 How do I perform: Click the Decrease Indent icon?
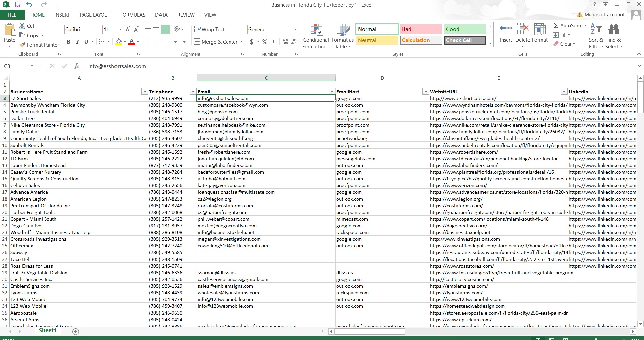[177, 42]
